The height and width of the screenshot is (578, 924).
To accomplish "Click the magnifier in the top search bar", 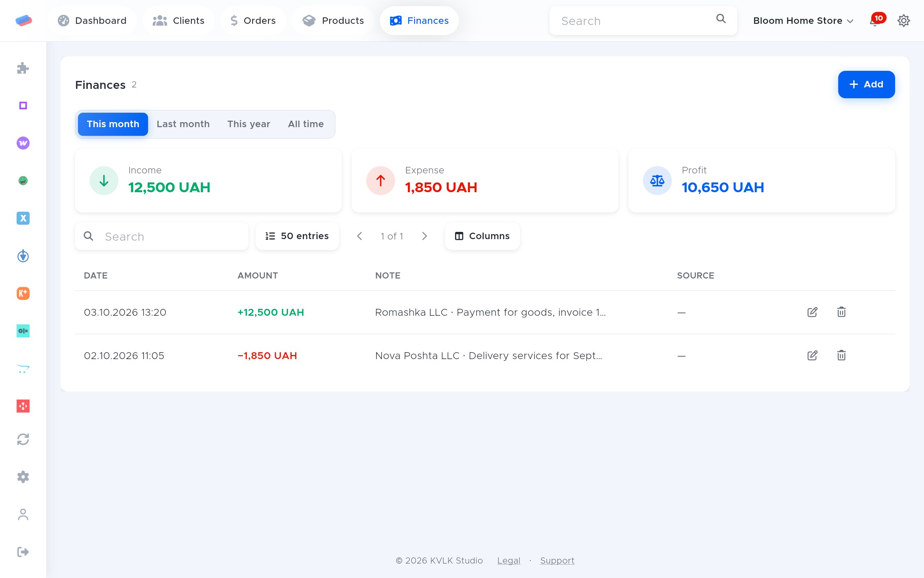I will tap(721, 19).
